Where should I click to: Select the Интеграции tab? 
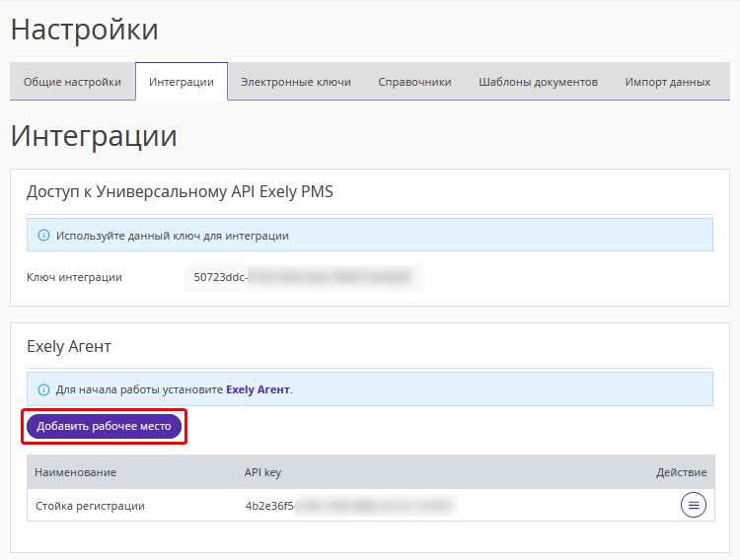click(x=182, y=82)
